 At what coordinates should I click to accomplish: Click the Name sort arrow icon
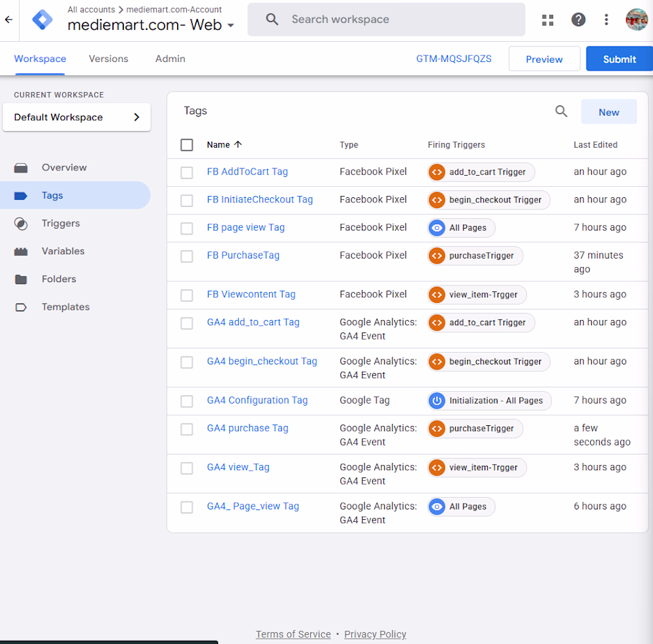[x=238, y=144]
